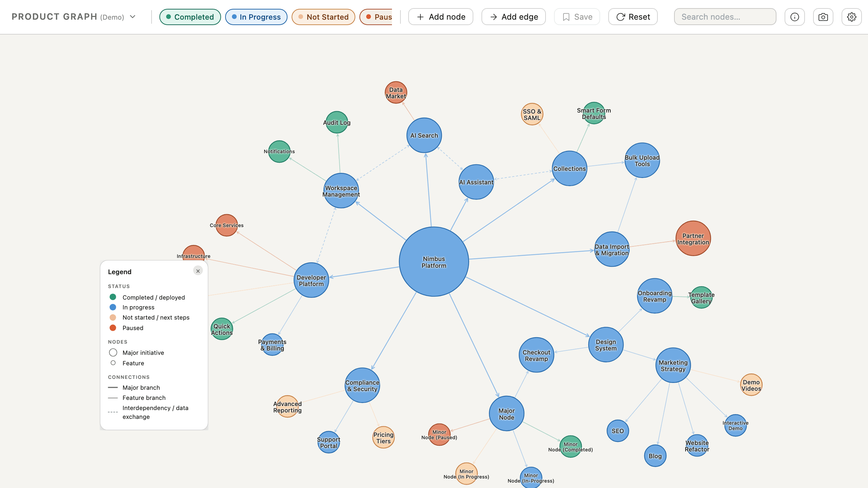Click the Interdependency / data exchange legend text
This screenshot has width=868, height=488.
pos(155,412)
